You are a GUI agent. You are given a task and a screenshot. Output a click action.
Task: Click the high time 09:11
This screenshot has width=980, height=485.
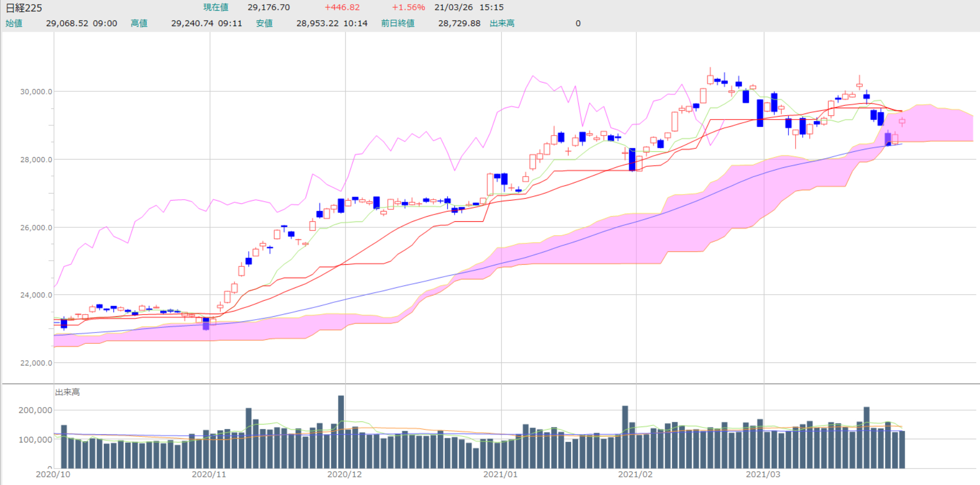[230, 23]
